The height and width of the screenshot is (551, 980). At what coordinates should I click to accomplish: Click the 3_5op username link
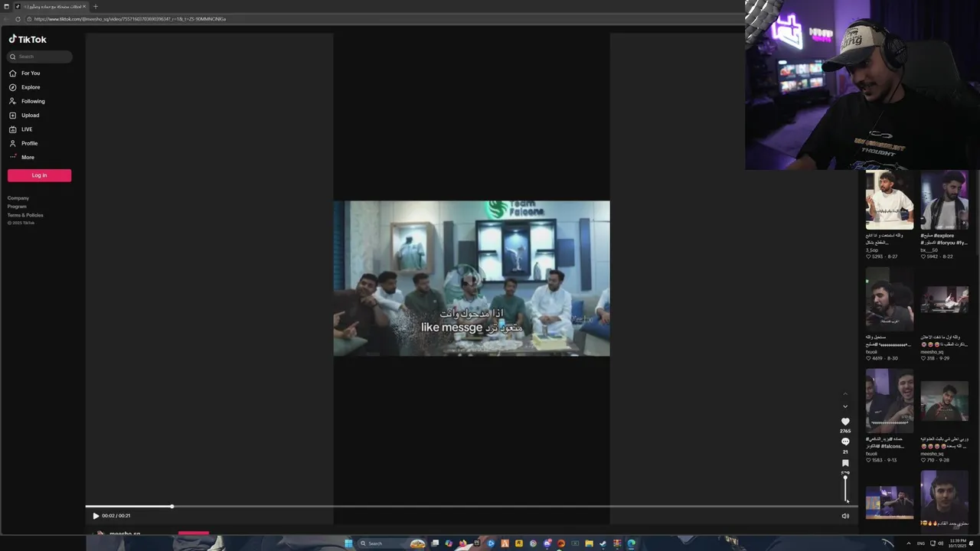(x=872, y=250)
